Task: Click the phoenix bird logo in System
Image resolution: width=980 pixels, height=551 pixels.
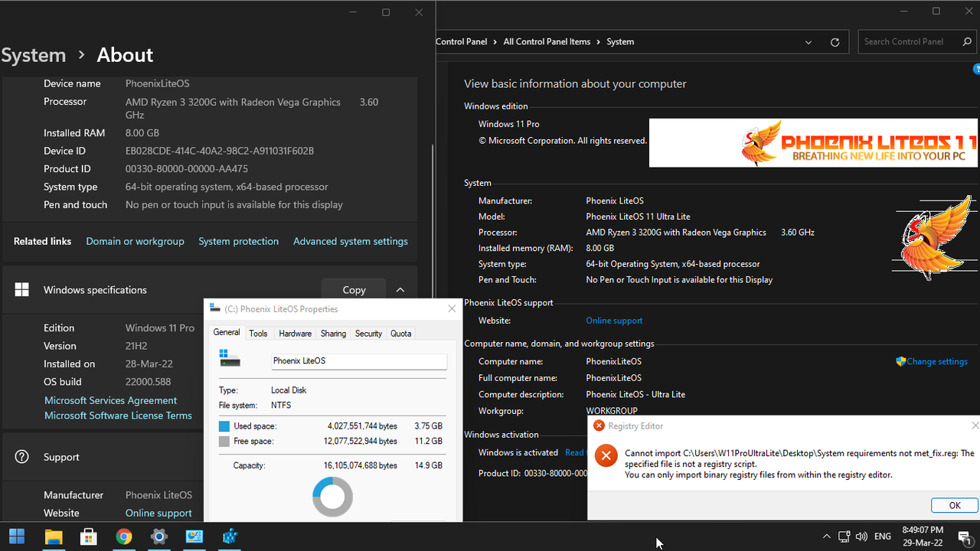Action: click(936, 237)
